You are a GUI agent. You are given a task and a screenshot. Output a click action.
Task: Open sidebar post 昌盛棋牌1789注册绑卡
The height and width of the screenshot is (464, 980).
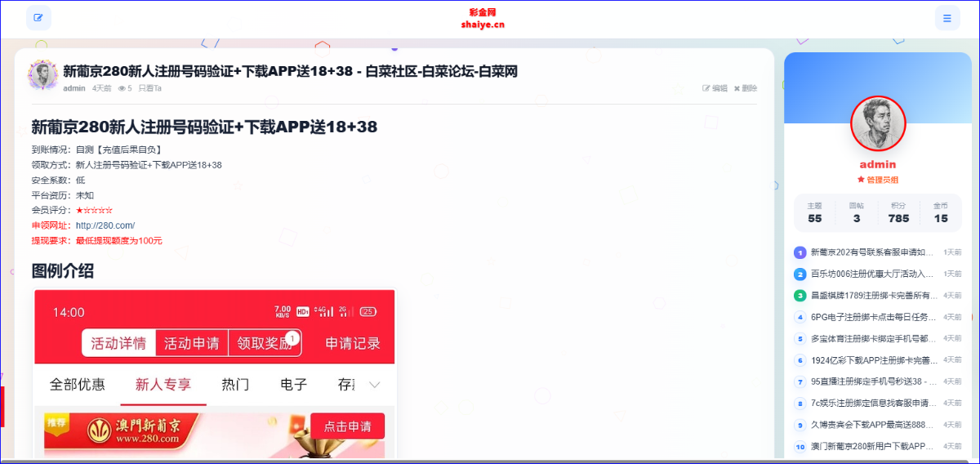872,296
